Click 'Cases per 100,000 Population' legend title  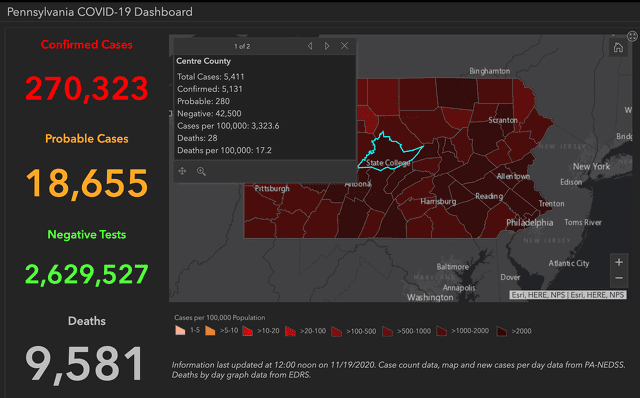click(220, 318)
